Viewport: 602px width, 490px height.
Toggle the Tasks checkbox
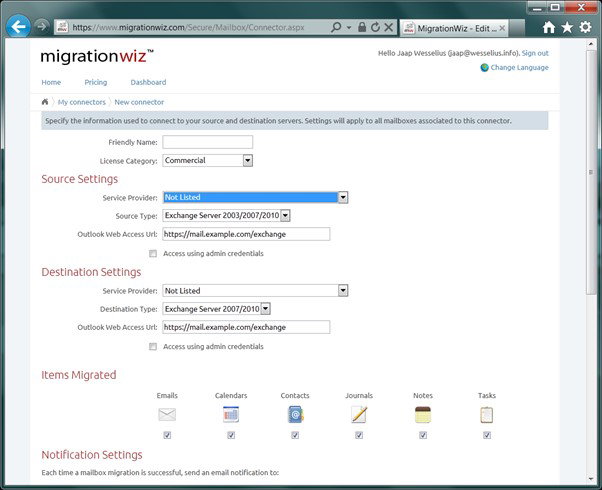click(487, 435)
